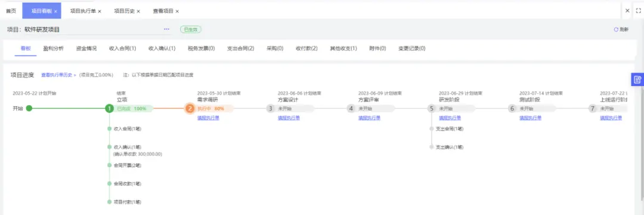Open 支出确认(1笔) under 研发阶段
The height and width of the screenshot is (215, 644).
point(450,147)
